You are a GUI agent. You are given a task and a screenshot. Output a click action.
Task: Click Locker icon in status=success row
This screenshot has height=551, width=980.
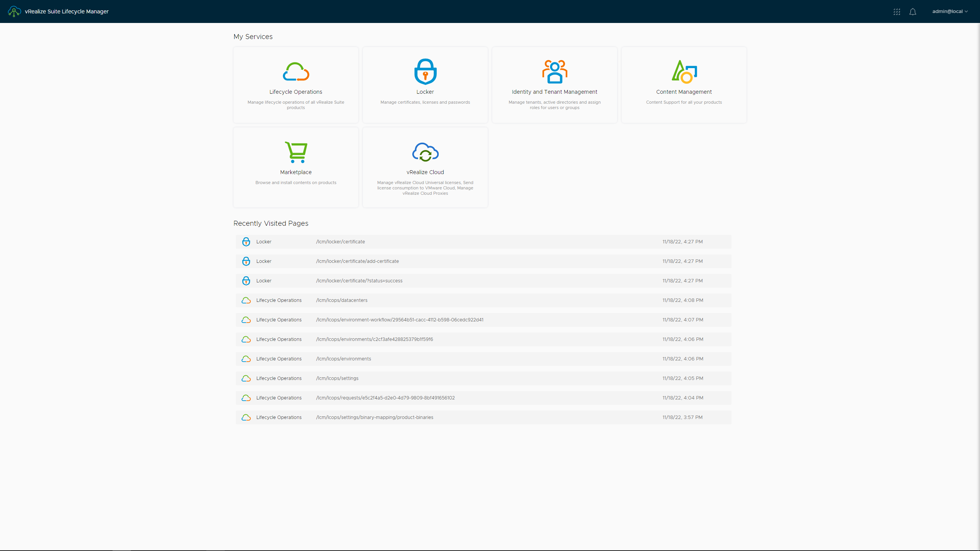click(246, 281)
